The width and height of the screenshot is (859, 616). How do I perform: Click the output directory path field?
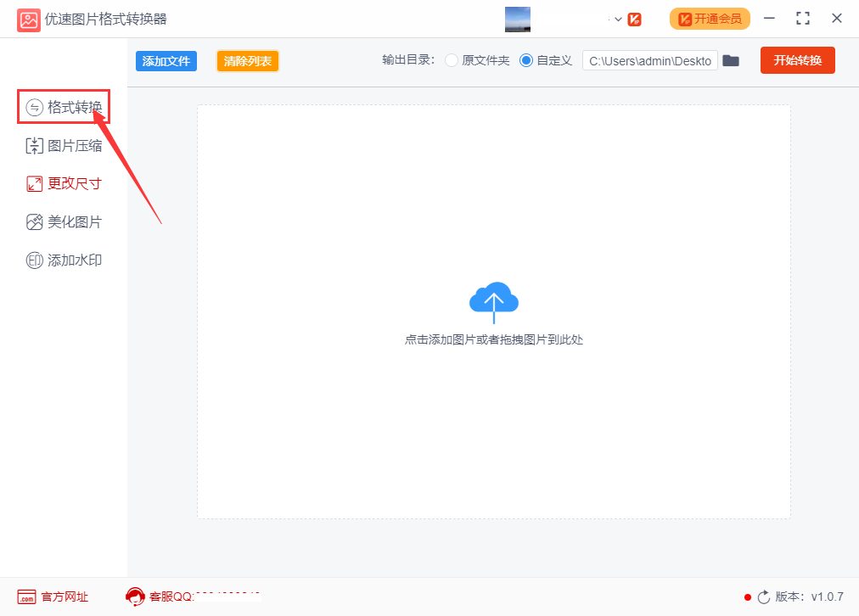[649, 60]
